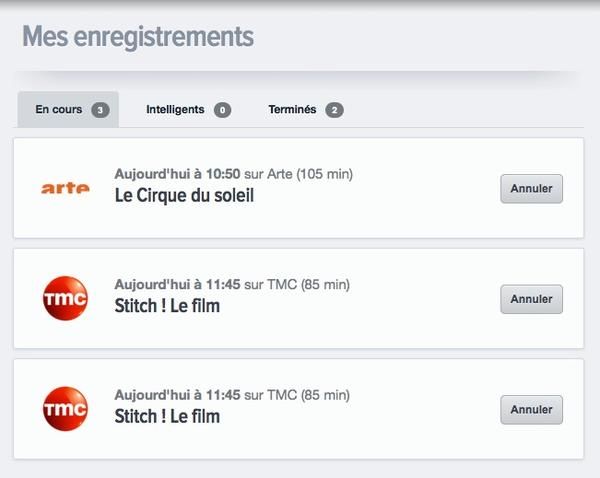Click the 11:45 time of the middle recording
The height and width of the screenshot is (478, 600).
tap(222, 284)
